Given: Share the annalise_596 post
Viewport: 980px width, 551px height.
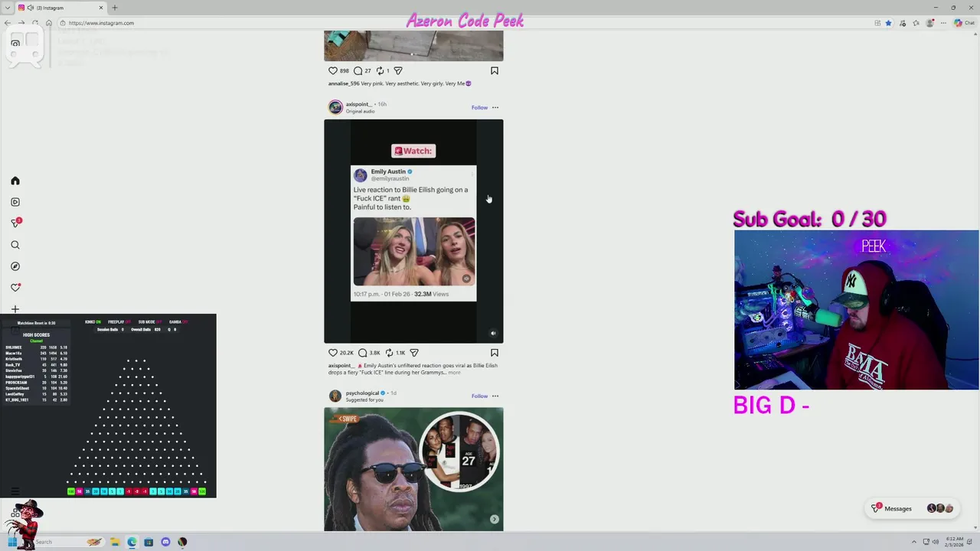Looking at the screenshot, I should coord(397,70).
